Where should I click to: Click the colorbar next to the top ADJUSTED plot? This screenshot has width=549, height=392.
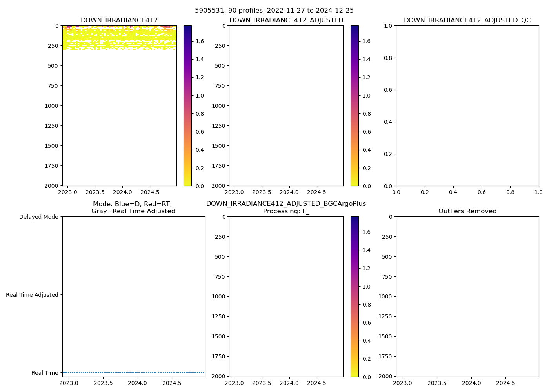pyautogui.click(x=354, y=106)
